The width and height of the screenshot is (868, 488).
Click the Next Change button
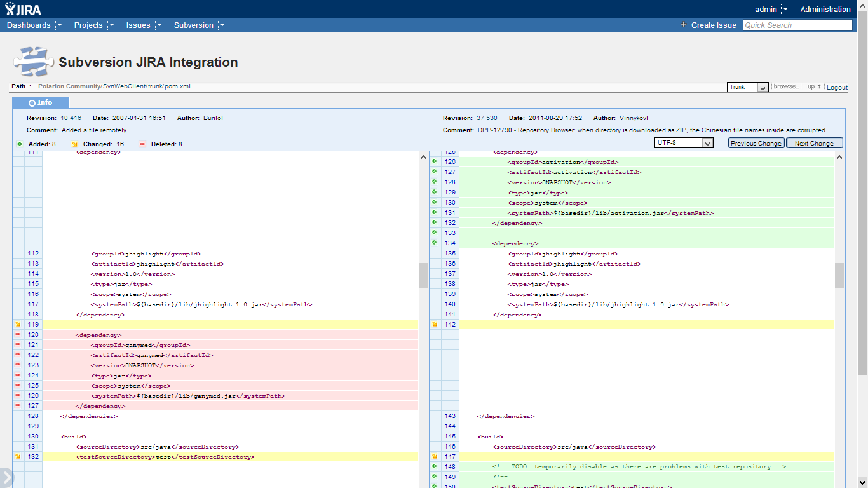coord(814,142)
